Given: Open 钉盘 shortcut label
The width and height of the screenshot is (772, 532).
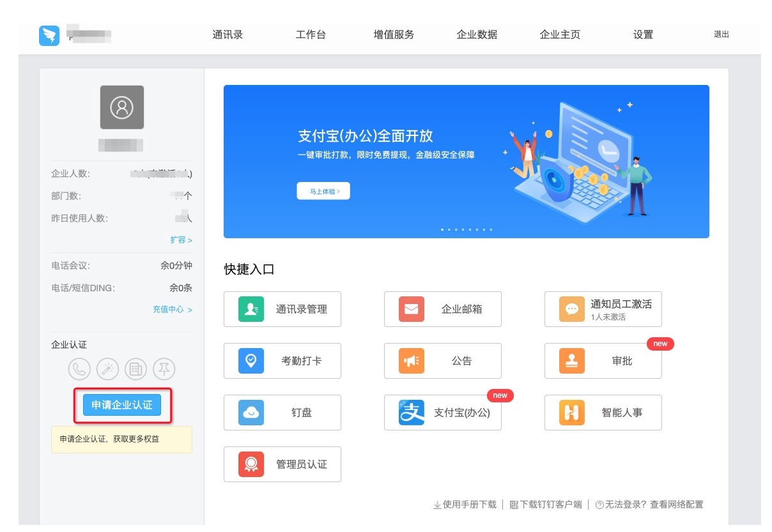Looking at the screenshot, I should tap(302, 413).
